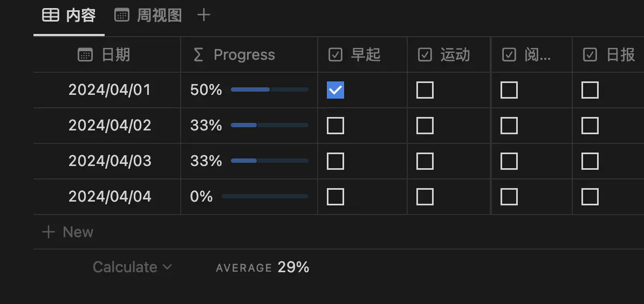Click the calendar icon beside 周视图 tab
Viewport: 644px width, 304px height.
coord(122,15)
